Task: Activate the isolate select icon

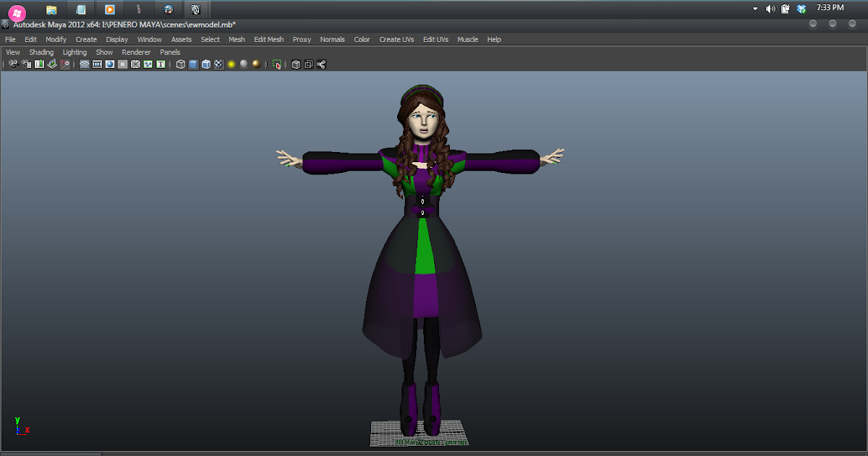Action: click(276, 64)
